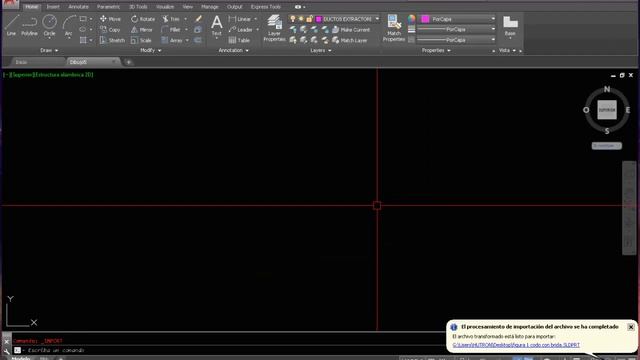Click the Linear dimension tool
The image size is (640, 360).
coord(240,19)
